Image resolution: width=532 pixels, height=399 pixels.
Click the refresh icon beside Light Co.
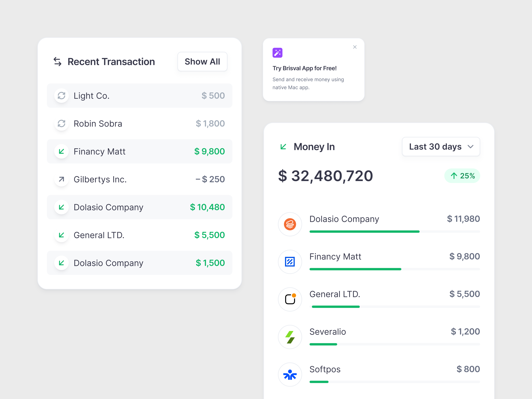(62, 96)
